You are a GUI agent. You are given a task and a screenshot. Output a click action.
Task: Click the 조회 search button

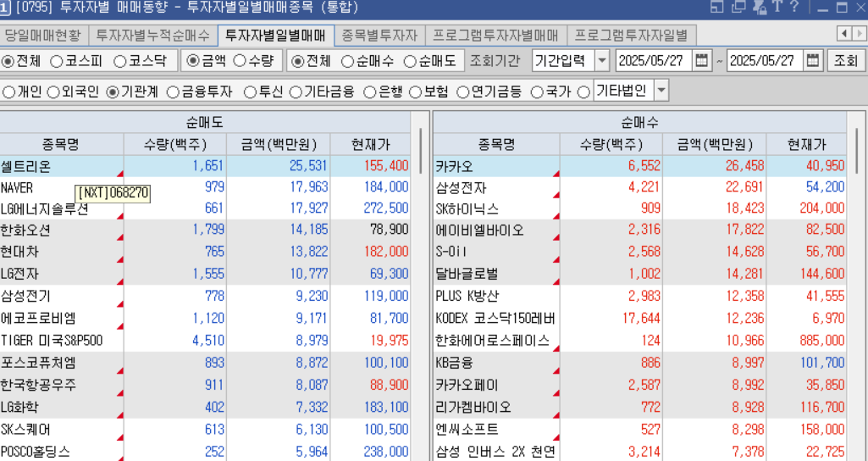point(846,60)
